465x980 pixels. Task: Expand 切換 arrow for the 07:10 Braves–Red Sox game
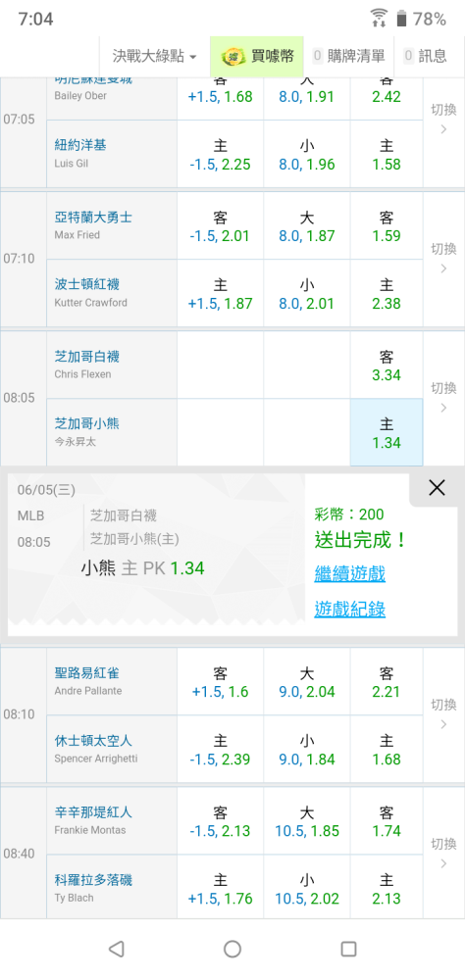443,258
